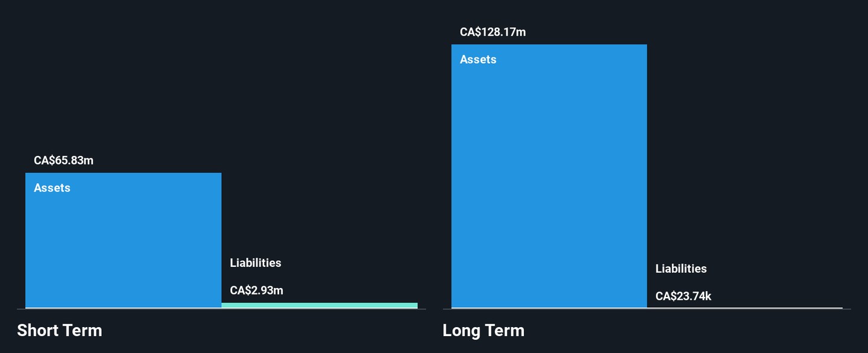Screen dimensions: 868x353
Task: Click the thin Long Term Liabilities bar
Action: coord(744,308)
